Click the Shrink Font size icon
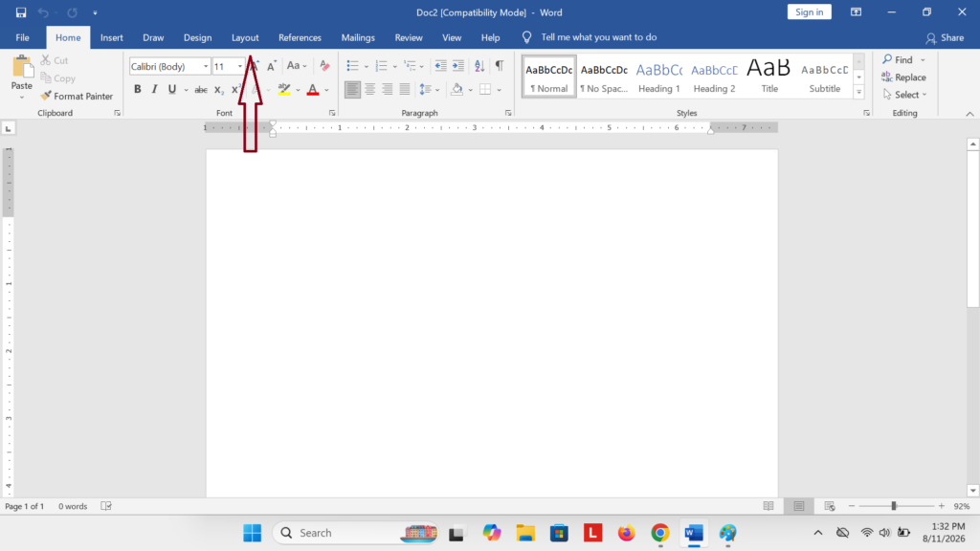 tap(271, 66)
